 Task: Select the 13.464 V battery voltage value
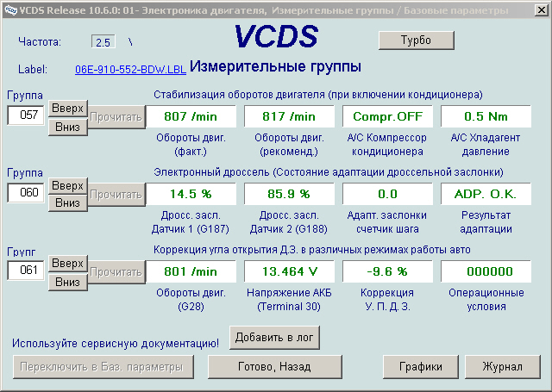[x=289, y=271]
